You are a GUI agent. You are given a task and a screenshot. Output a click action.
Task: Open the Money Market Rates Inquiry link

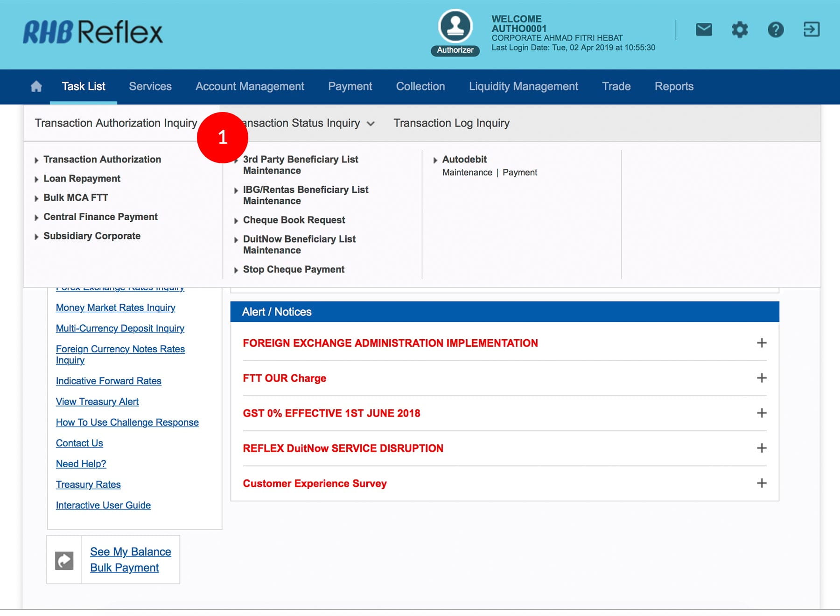(115, 308)
